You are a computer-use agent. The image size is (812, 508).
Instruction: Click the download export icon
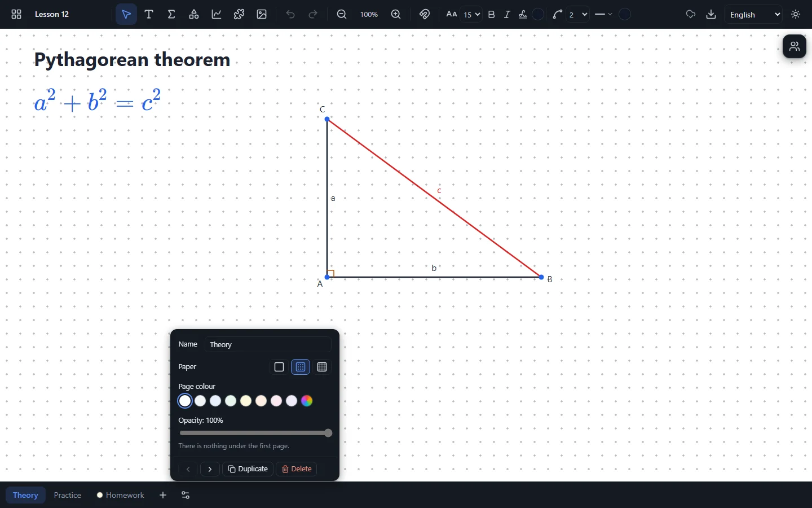712,15
